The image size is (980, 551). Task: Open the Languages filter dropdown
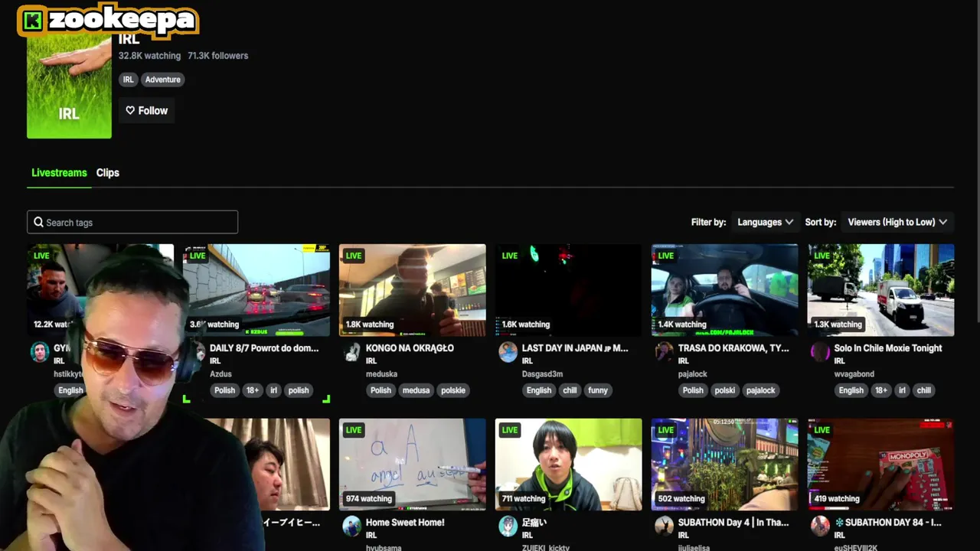[765, 222]
